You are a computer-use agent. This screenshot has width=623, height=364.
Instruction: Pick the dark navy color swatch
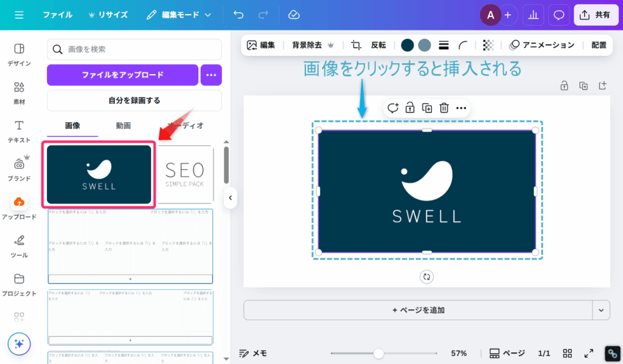pyautogui.click(x=407, y=45)
